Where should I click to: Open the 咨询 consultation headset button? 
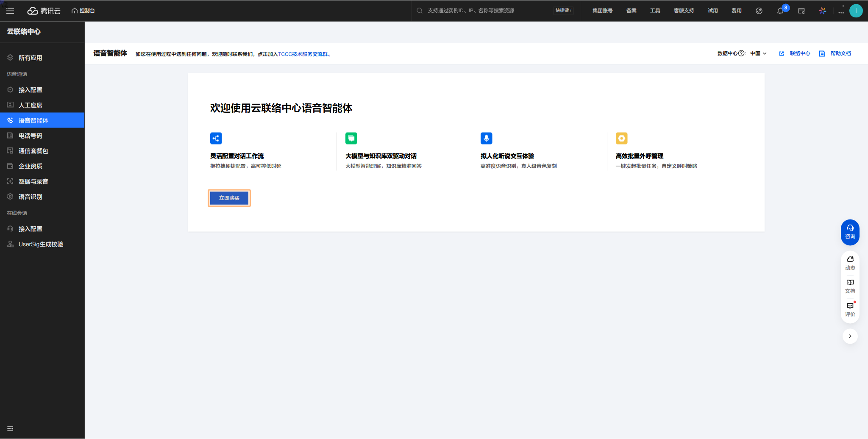pos(850,232)
